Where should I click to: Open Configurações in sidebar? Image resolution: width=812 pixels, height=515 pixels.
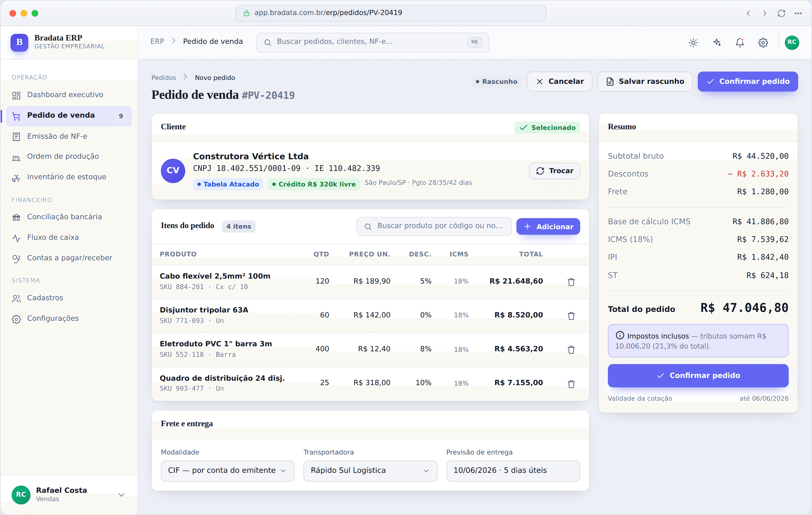point(69,319)
